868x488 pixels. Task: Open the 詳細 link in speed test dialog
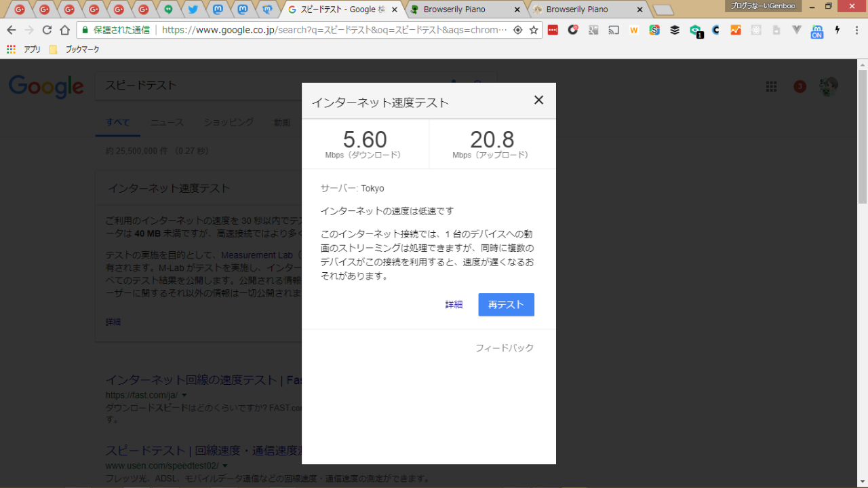point(454,305)
